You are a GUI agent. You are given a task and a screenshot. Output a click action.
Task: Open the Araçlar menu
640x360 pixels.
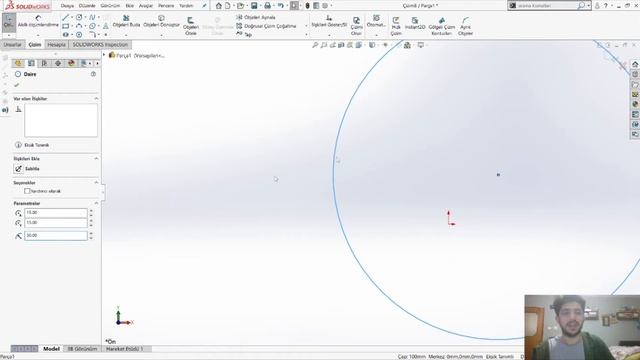tap(146, 6)
